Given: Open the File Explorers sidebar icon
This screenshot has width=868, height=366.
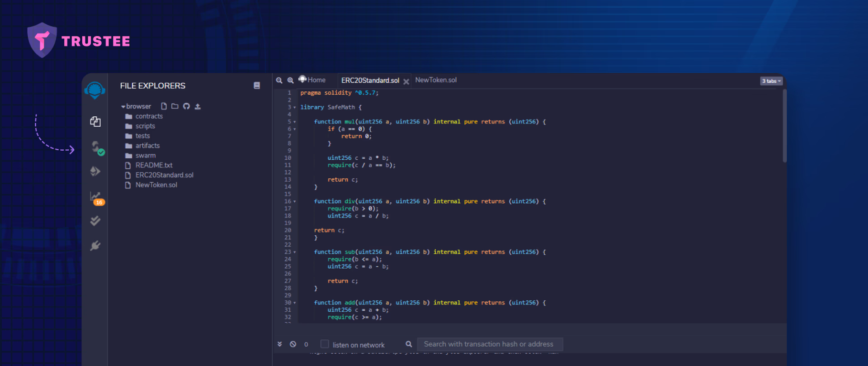Looking at the screenshot, I should coord(95,122).
